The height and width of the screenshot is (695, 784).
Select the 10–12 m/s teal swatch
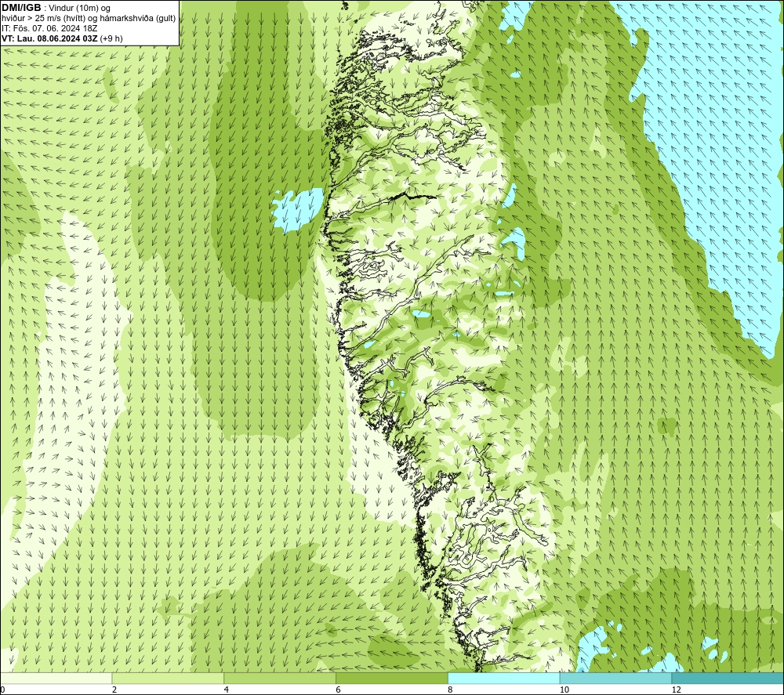pyautogui.click(x=616, y=678)
